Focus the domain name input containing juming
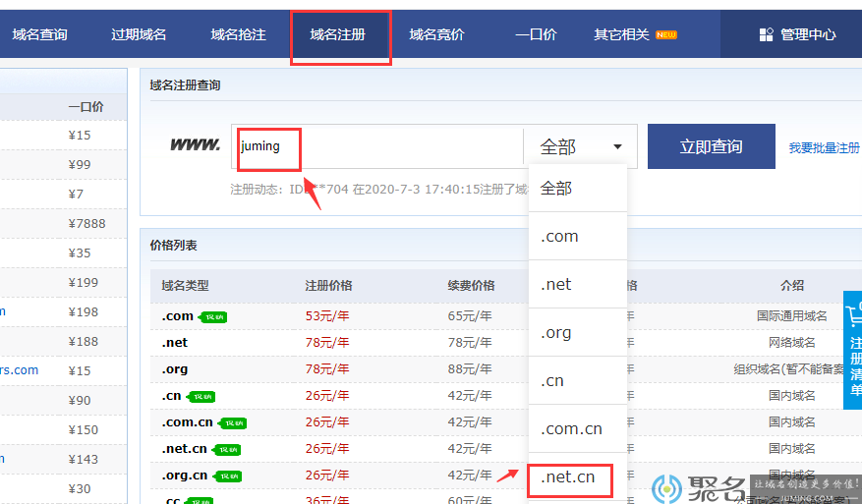Image resolution: width=862 pixels, height=504 pixels. pyautogui.click(x=377, y=146)
